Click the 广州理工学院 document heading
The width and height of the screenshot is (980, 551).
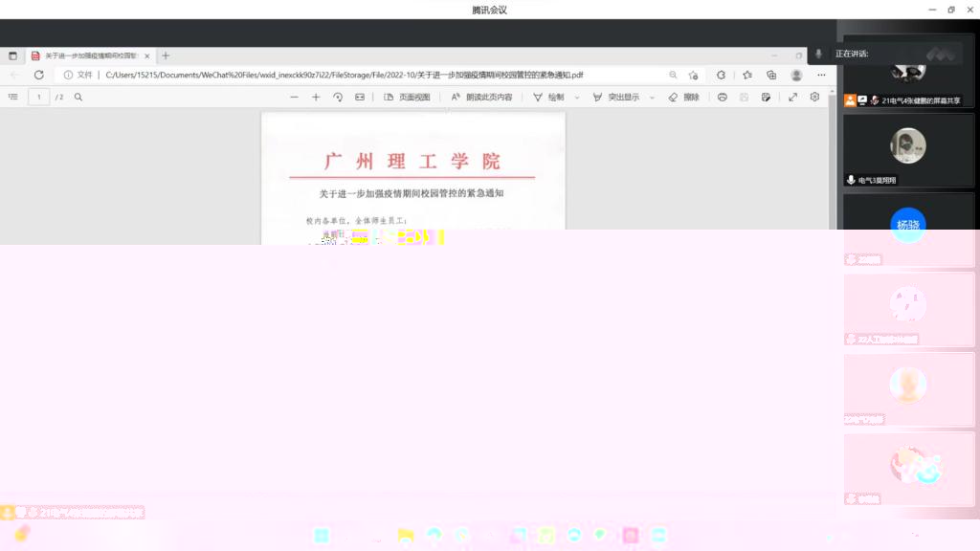tap(412, 161)
